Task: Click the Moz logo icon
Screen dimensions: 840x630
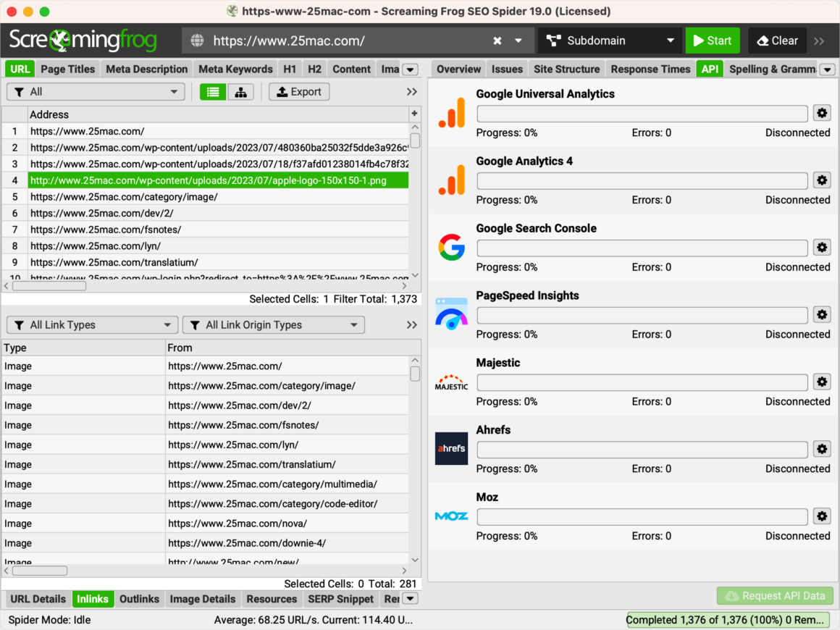Action: (x=452, y=516)
